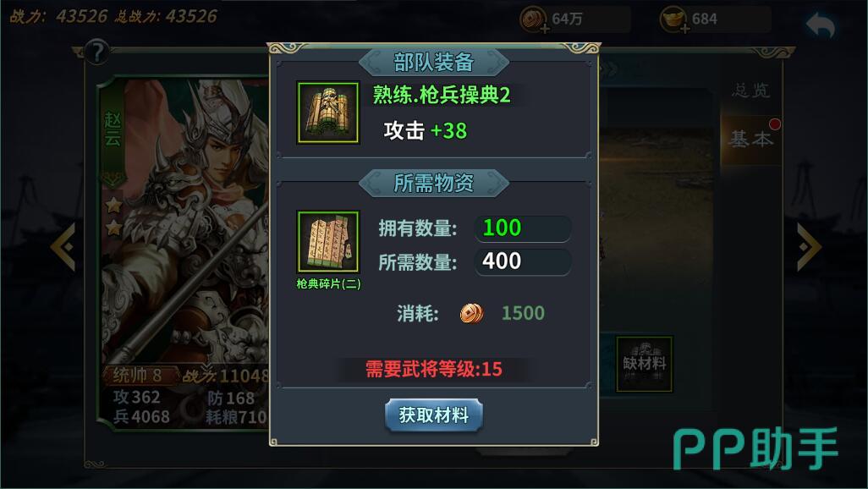Screen dimensions: 868x489
Task: Click the 赵云 name banner
Action: tap(113, 130)
